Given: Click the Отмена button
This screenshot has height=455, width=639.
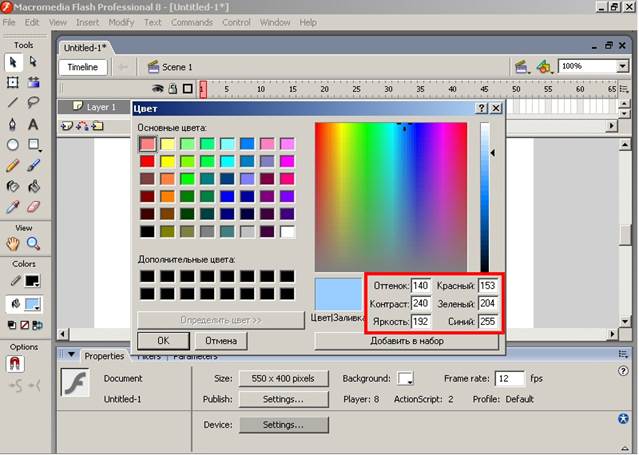Looking at the screenshot, I should [221, 340].
